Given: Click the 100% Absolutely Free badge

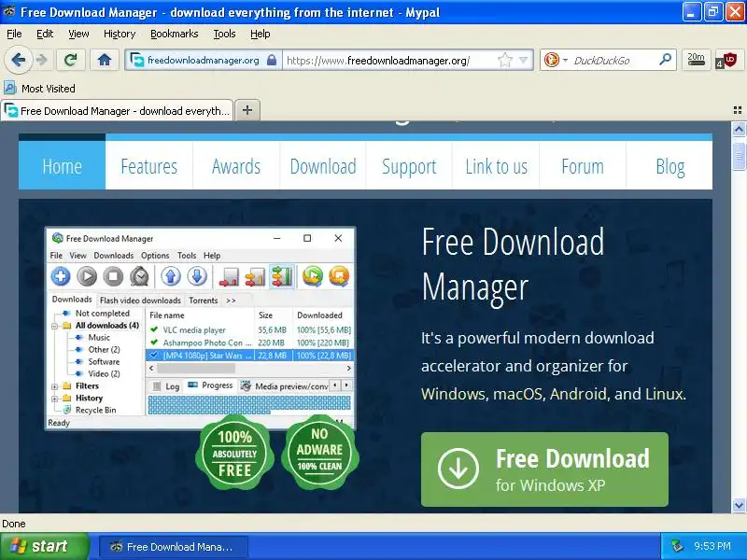Looking at the screenshot, I should (234, 453).
